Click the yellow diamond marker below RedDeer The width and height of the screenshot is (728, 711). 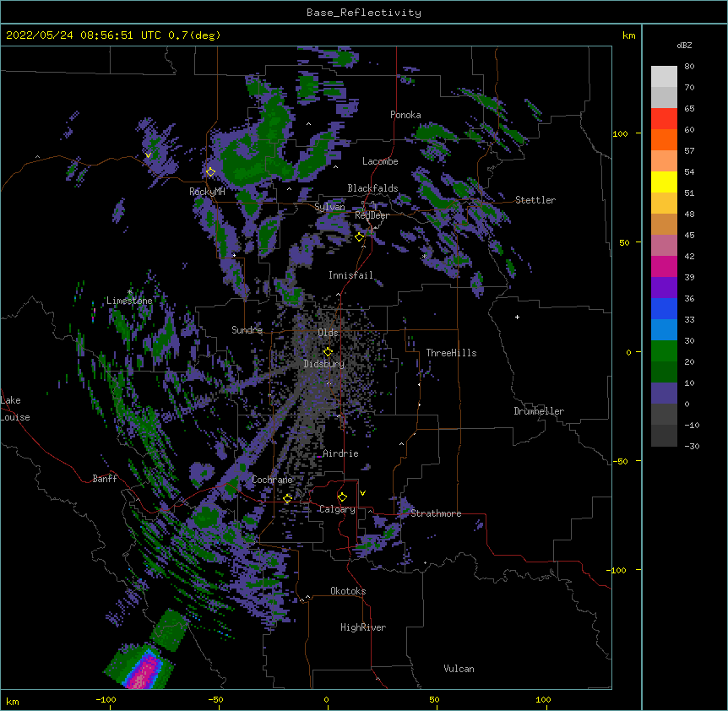(x=360, y=236)
